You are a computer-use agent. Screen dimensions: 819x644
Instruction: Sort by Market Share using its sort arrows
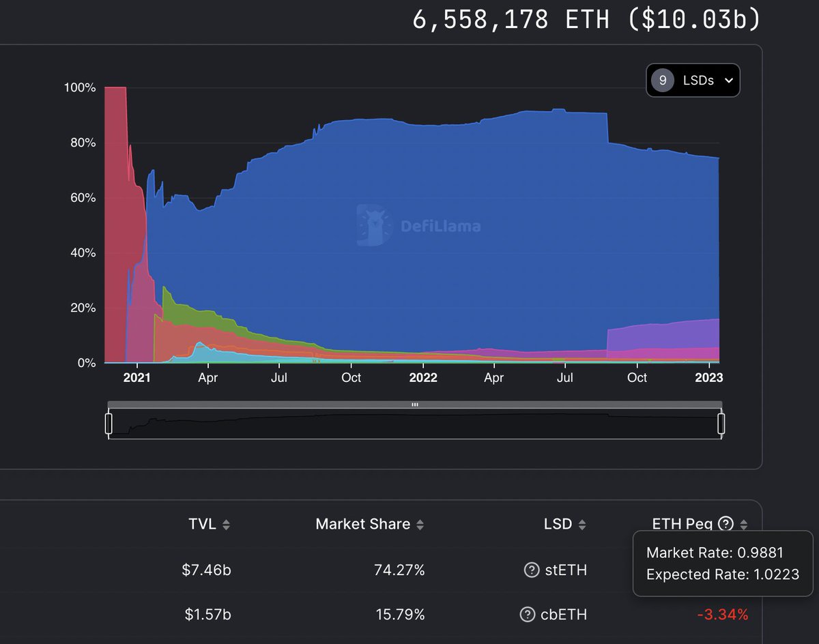click(421, 524)
